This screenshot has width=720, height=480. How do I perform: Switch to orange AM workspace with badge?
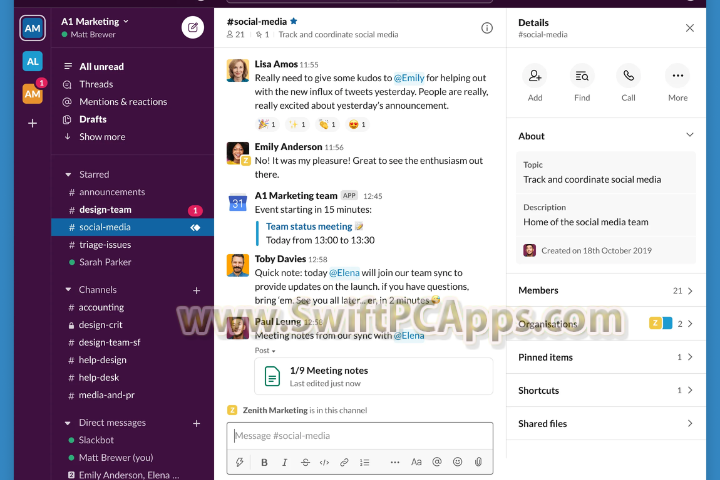[33, 94]
